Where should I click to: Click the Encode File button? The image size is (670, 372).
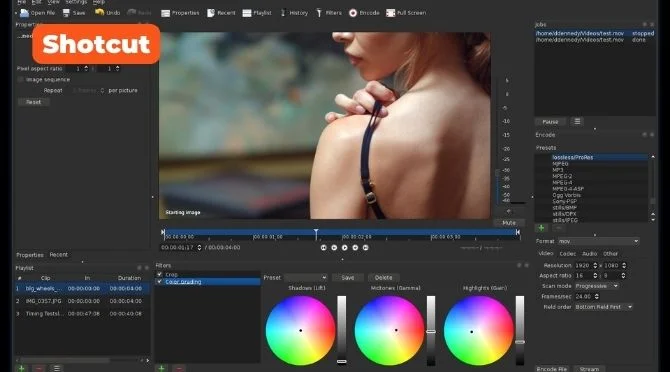[552, 369]
